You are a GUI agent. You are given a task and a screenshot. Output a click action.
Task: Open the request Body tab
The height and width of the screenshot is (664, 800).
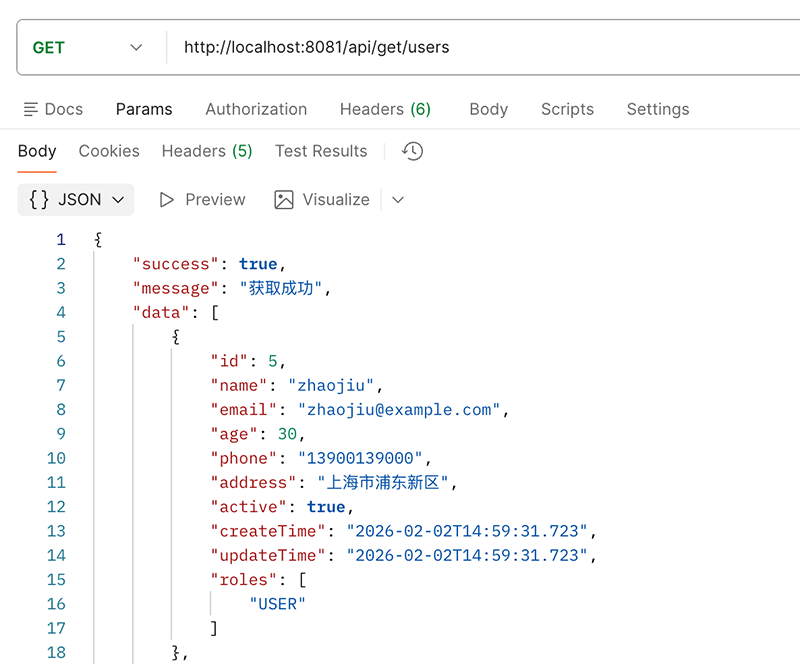488,109
